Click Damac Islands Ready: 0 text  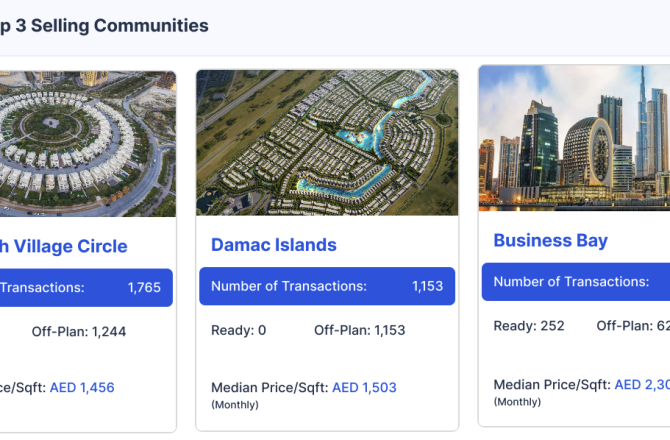(238, 330)
